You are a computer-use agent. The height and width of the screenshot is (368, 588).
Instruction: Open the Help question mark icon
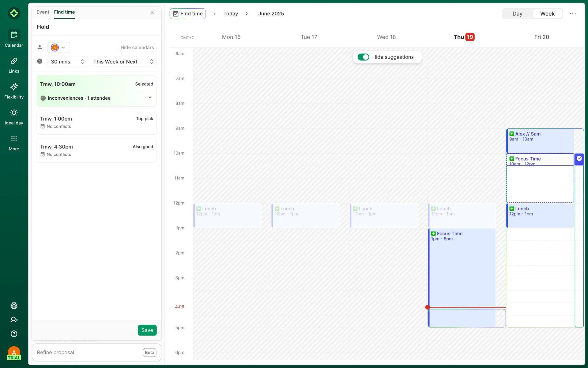point(14,334)
